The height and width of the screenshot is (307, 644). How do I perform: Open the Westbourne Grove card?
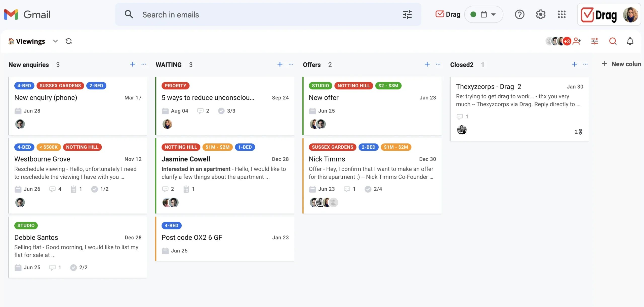(x=78, y=176)
